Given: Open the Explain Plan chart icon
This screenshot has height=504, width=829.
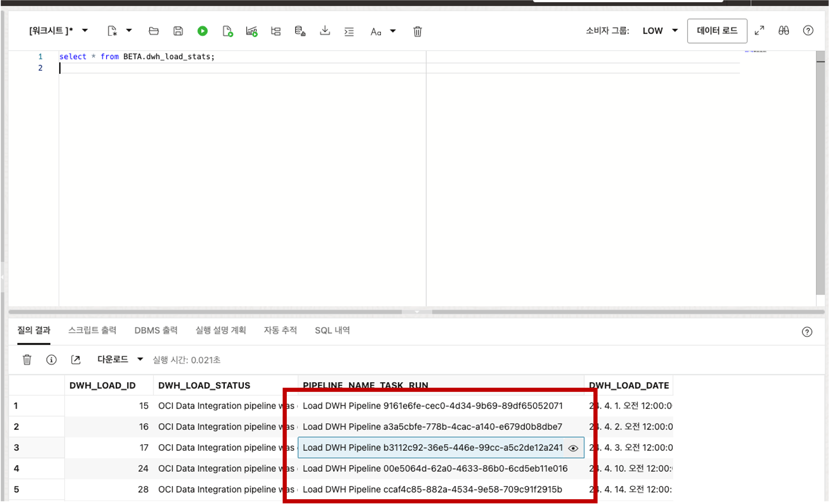Looking at the screenshot, I should coord(252,31).
